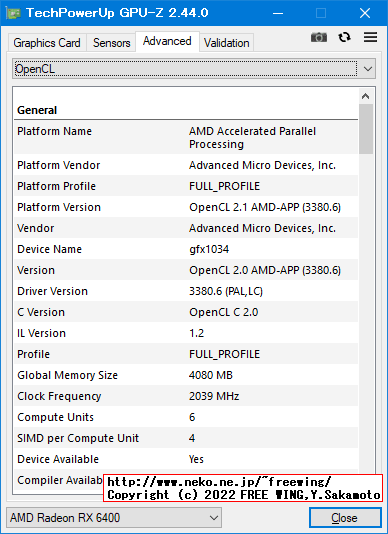Click the C Version label

point(41,312)
